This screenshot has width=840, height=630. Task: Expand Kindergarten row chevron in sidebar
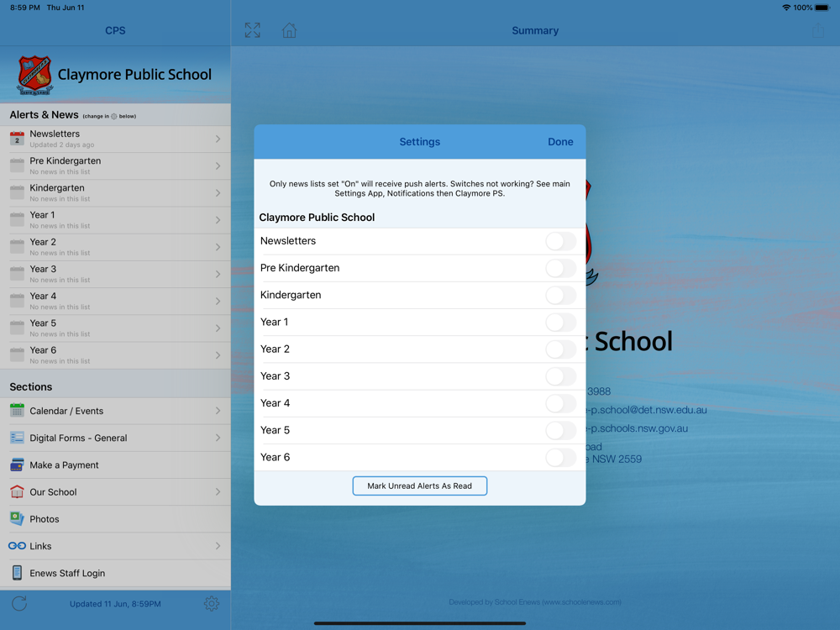pyautogui.click(x=218, y=193)
